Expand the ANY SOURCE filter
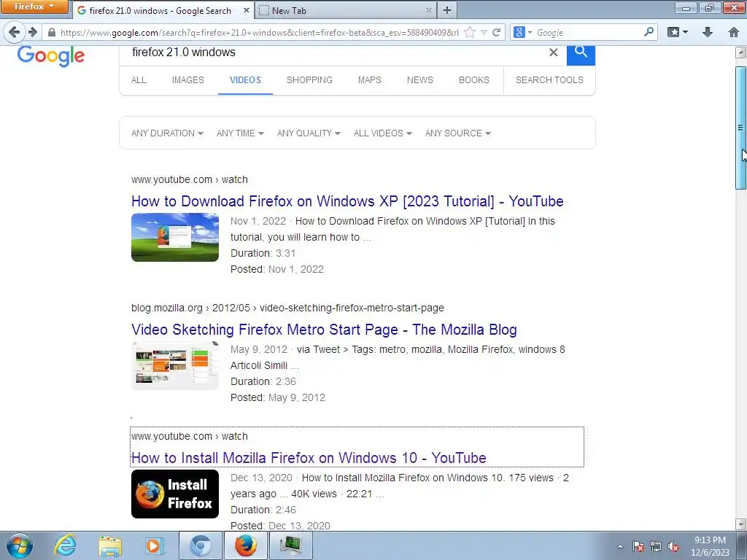The height and width of the screenshot is (560, 747). coord(458,133)
